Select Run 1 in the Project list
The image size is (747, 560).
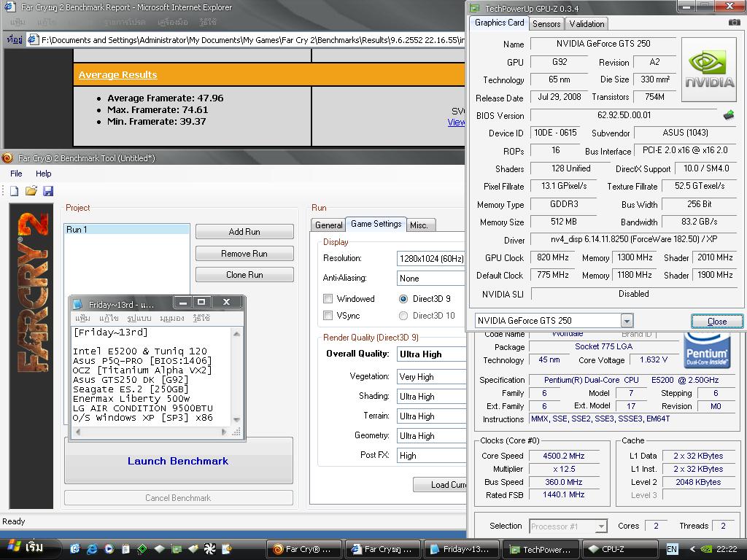click(x=77, y=230)
